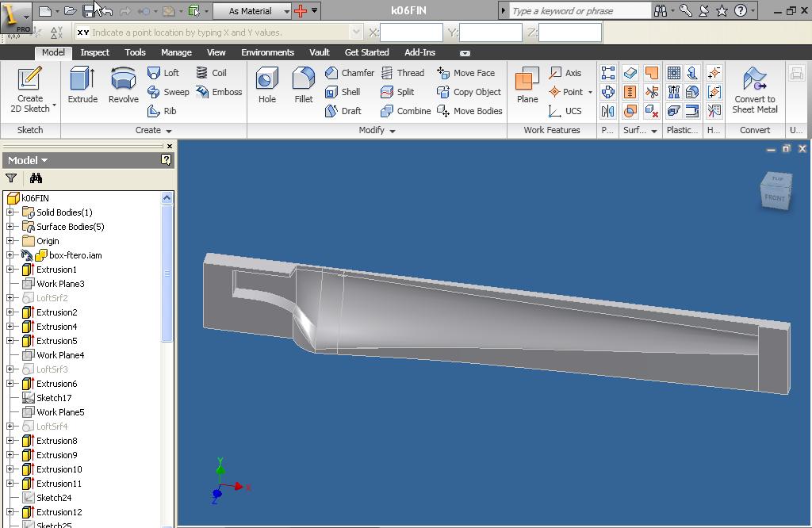
Task: Click the X coordinate input field
Action: click(412, 32)
